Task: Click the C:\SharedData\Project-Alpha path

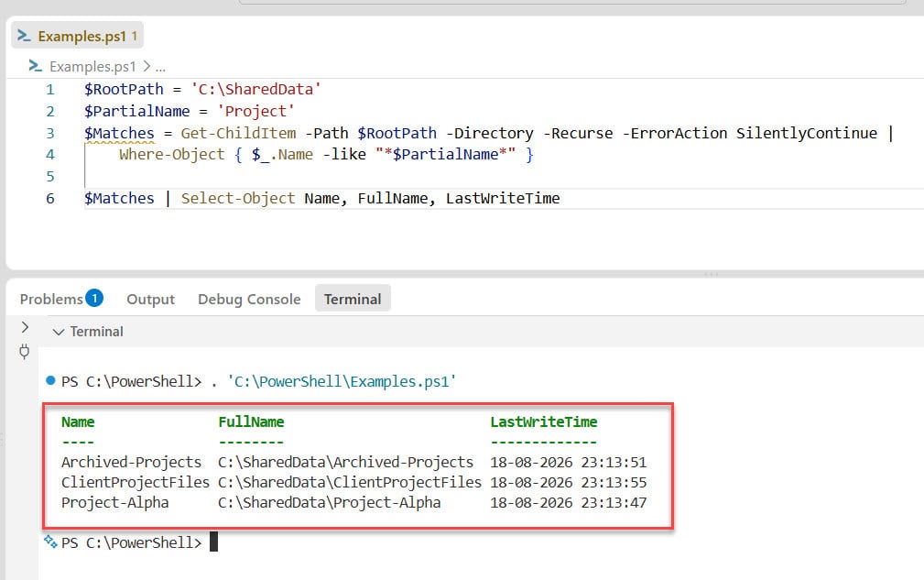Action: coord(330,503)
